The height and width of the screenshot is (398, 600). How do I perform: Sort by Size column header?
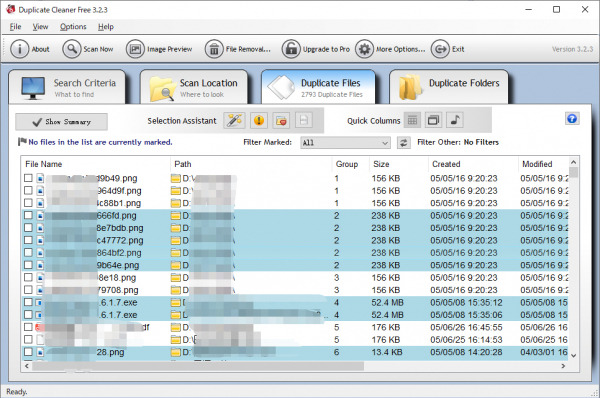[x=398, y=164]
